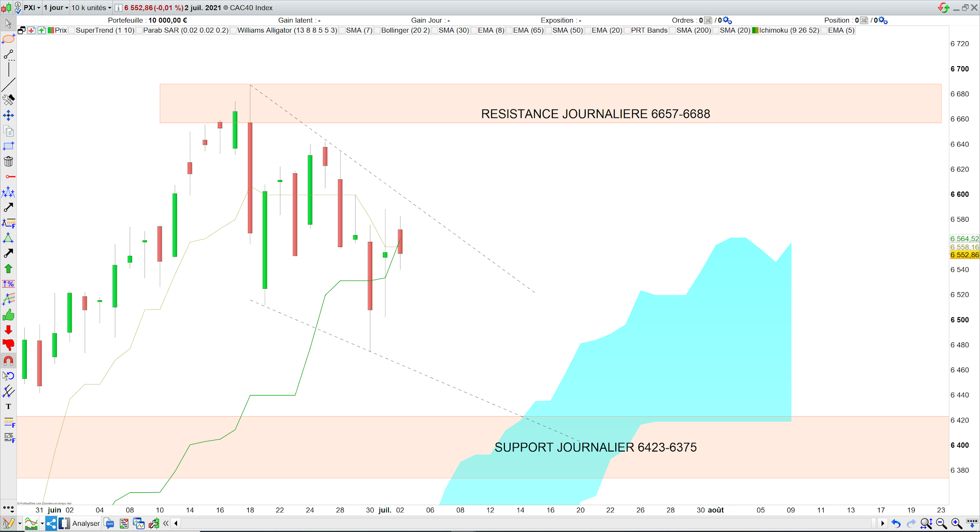The image size is (980, 532).
Task: Click the brackets icon next to Analyser
Action: [64, 523]
